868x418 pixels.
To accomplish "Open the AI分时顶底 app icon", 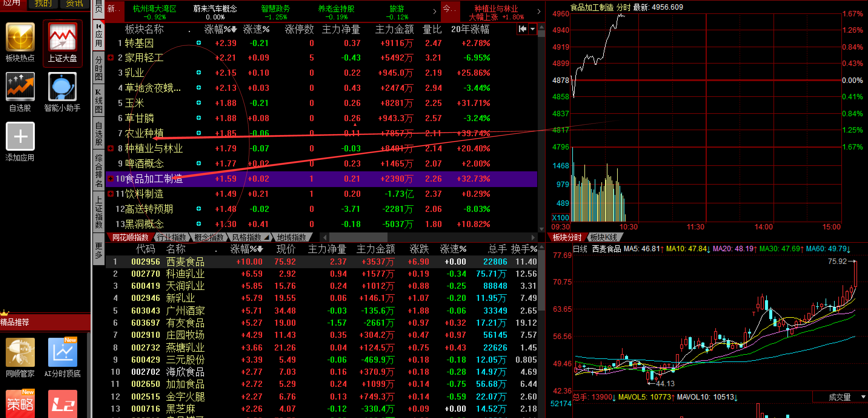I will [x=62, y=352].
